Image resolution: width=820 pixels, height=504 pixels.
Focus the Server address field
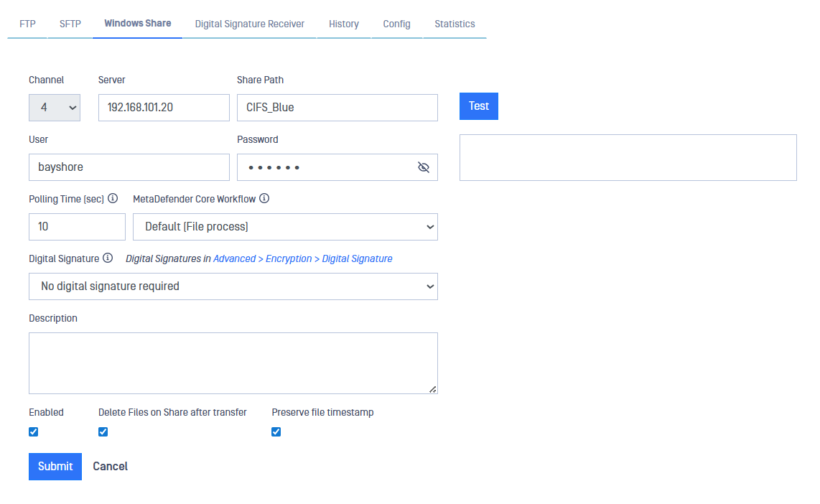164,107
